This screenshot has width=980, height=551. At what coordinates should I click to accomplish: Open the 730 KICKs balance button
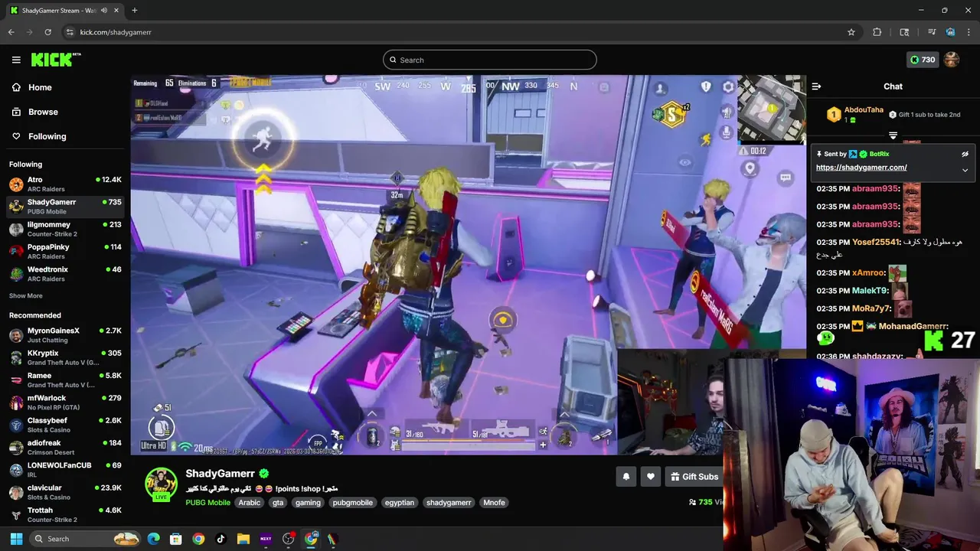coord(922,60)
